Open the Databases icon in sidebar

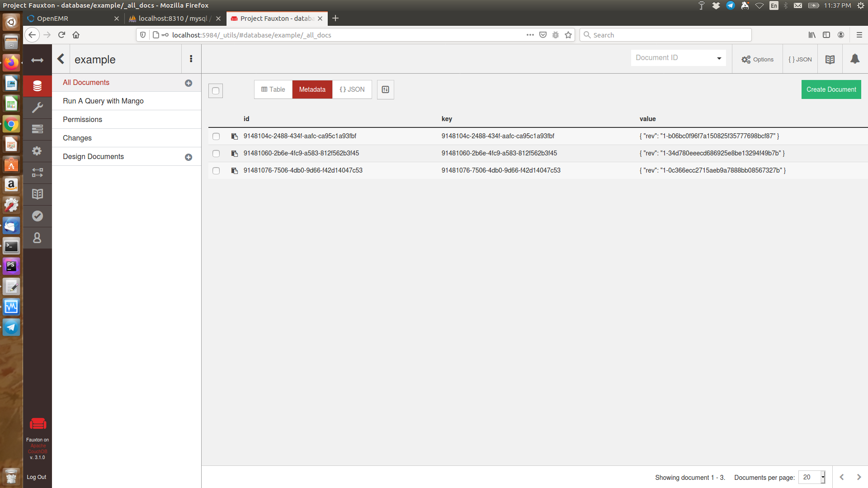point(37,86)
